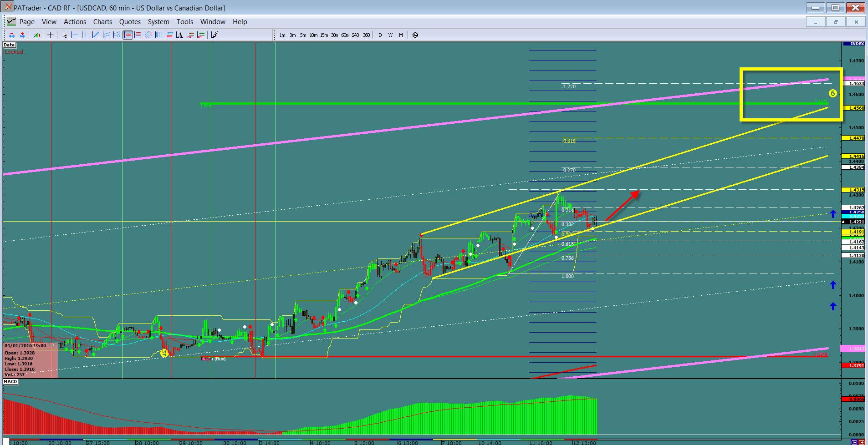The image size is (868, 445).
Task: Select the arrow pointer tool
Action: point(65,35)
